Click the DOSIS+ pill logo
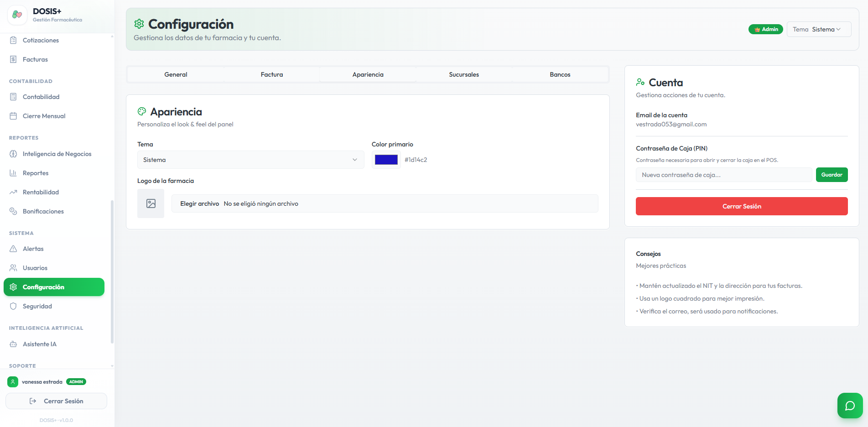This screenshot has width=868, height=427. [17, 15]
